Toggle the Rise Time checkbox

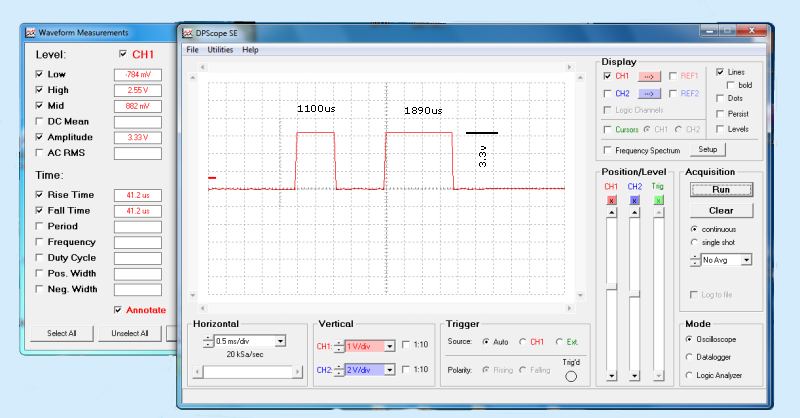[x=39, y=194]
